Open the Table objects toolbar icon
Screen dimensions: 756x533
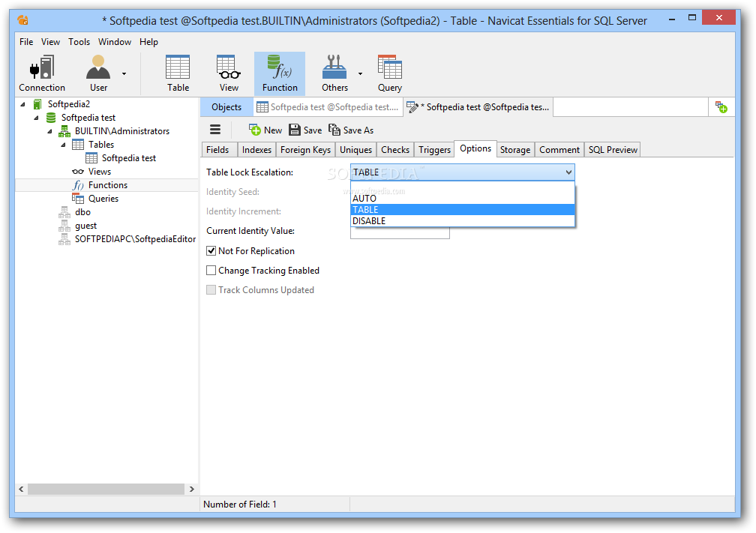coord(178,73)
